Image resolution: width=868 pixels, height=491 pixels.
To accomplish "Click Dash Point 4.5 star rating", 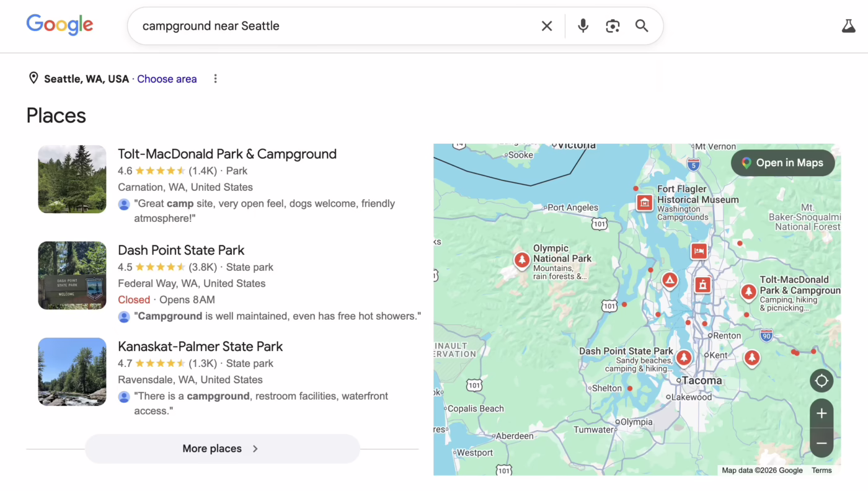I will click(x=160, y=267).
